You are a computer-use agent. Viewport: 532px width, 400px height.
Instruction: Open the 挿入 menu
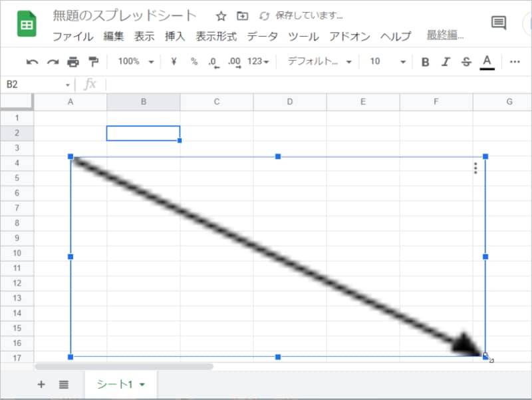point(174,37)
